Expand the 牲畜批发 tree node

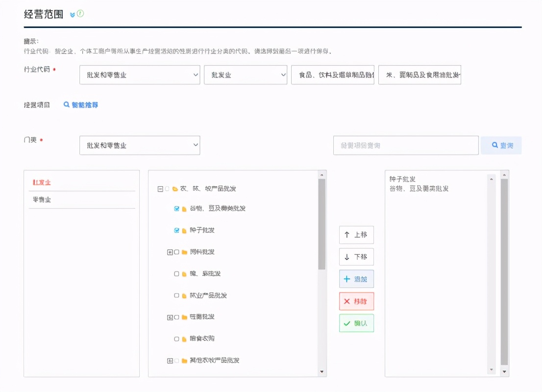point(170,317)
